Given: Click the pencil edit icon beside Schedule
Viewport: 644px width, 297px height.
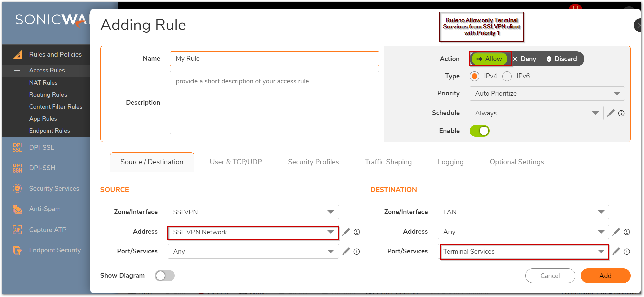Looking at the screenshot, I should pyautogui.click(x=611, y=113).
